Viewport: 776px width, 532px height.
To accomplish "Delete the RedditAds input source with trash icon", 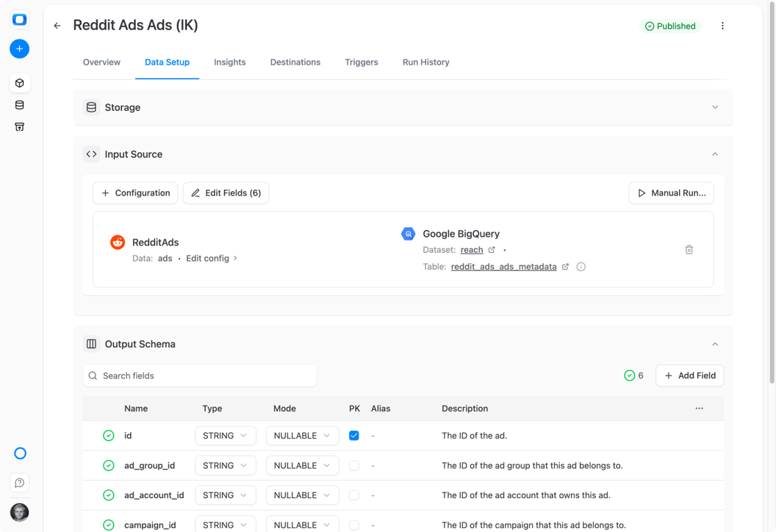I will coord(689,249).
